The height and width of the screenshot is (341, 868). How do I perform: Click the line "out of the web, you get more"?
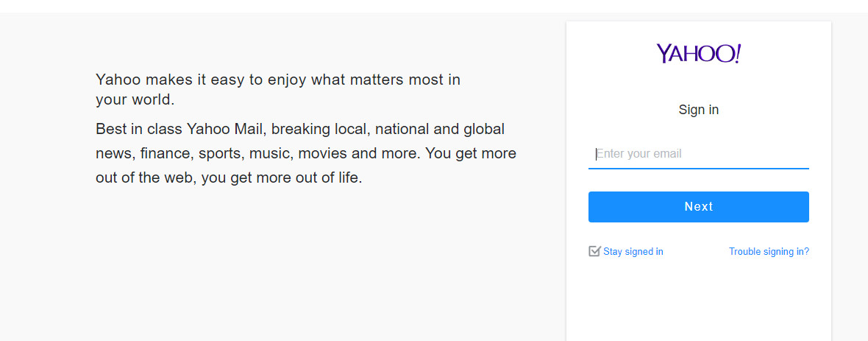tap(229, 178)
